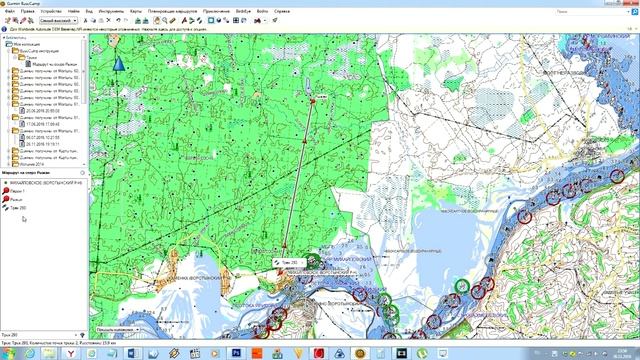Click the blue triangle position marker on the map
This screenshot has height=360, width=640.
point(118,64)
